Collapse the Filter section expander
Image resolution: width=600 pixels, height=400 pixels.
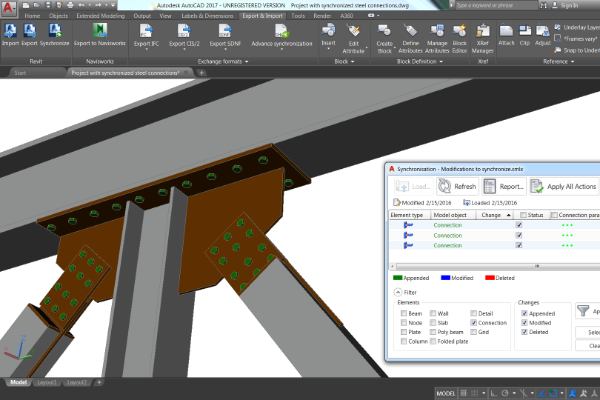click(x=398, y=292)
